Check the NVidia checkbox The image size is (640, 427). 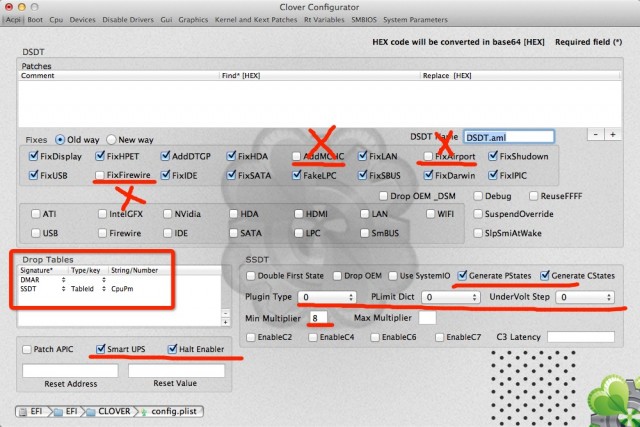168,214
